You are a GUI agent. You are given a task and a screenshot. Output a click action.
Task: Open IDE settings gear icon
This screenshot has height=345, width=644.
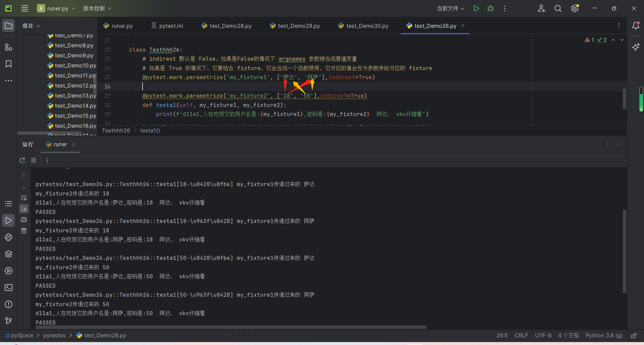coord(575,8)
